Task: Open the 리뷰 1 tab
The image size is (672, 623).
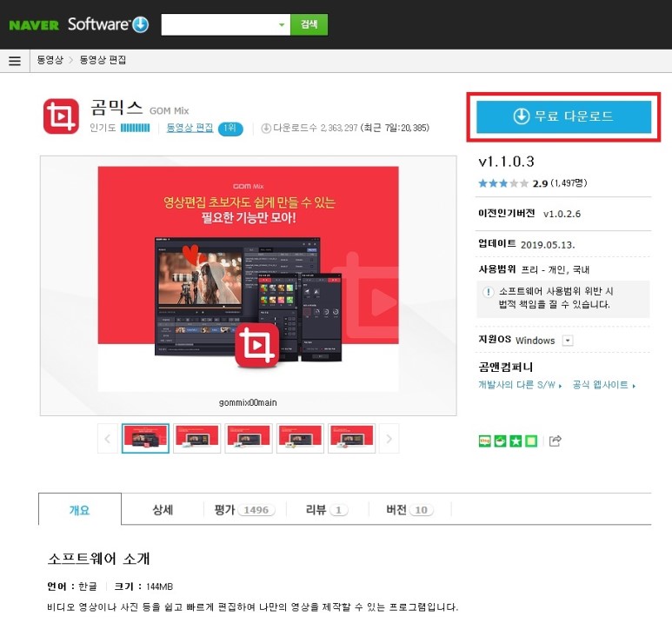Action: coord(327,509)
